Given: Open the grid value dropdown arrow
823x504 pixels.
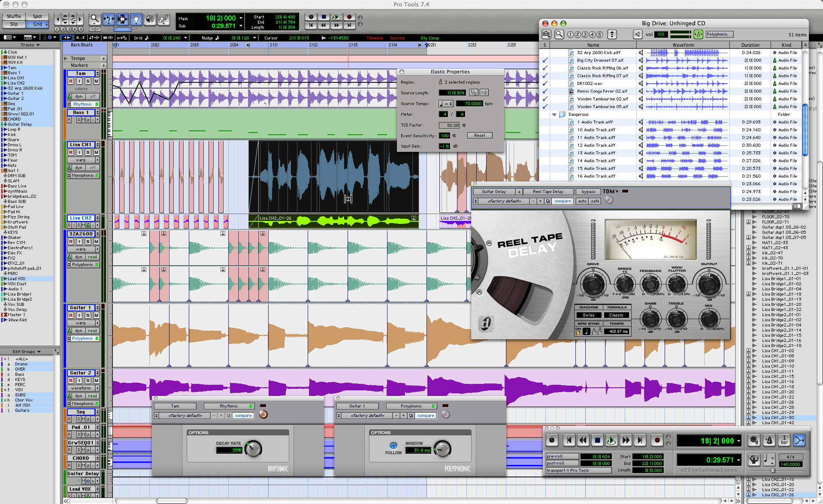Looking at the screenshot, I should (185, 38).
